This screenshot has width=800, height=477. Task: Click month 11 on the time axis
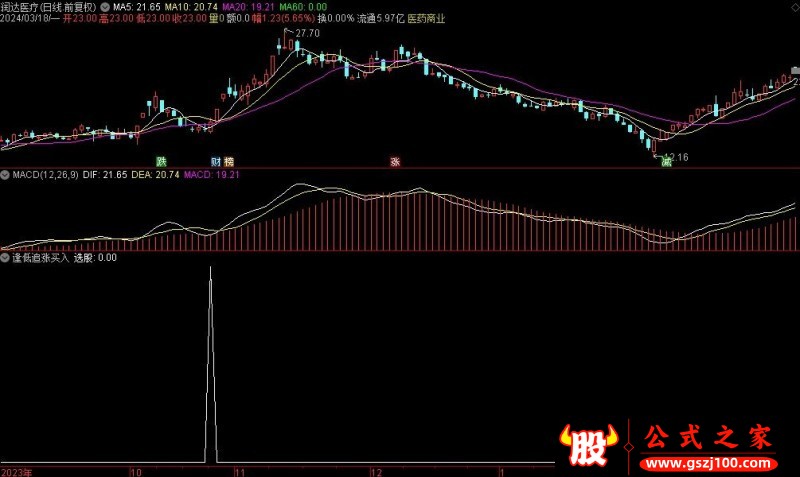coord(239,470)
